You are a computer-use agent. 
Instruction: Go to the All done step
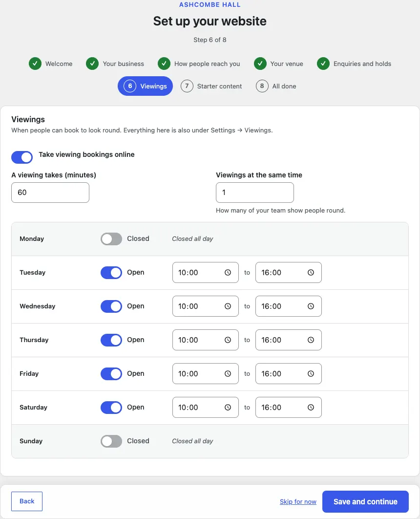click(276, 86)
